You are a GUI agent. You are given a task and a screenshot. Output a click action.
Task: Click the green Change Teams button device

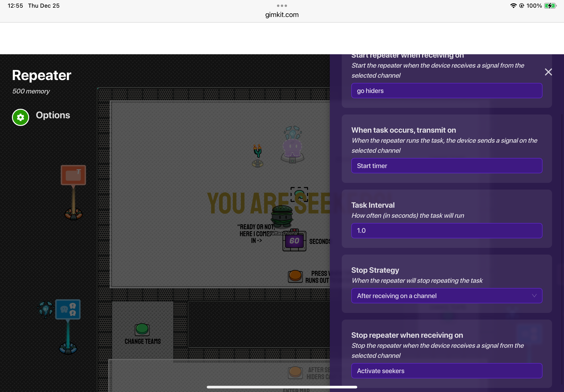142,329
